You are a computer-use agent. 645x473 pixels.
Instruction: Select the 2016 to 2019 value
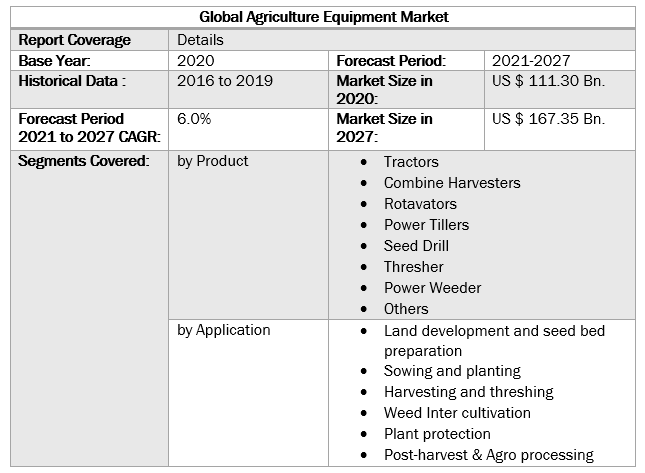tap(231, 80)
